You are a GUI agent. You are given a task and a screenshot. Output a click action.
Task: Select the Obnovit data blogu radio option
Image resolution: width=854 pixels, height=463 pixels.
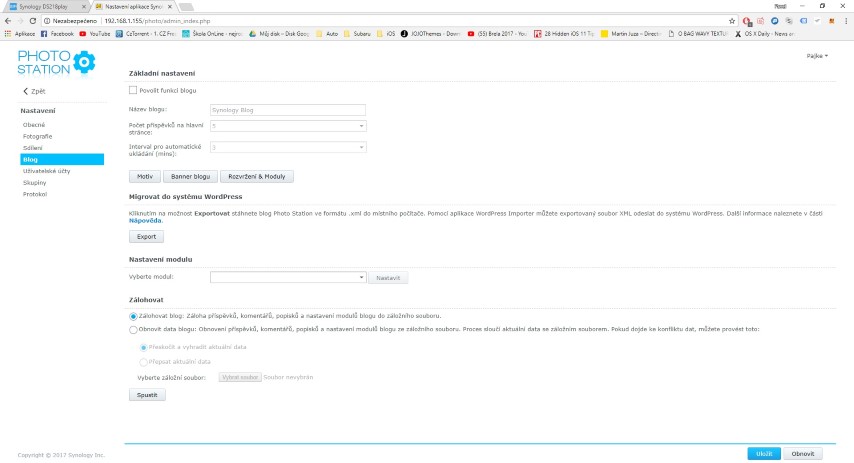(x=133, y=330)
